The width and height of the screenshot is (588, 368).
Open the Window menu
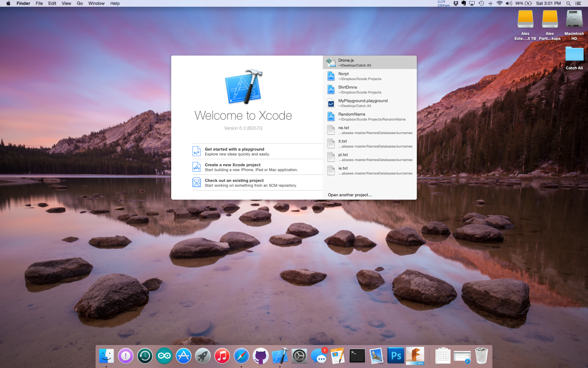[96, 3]
